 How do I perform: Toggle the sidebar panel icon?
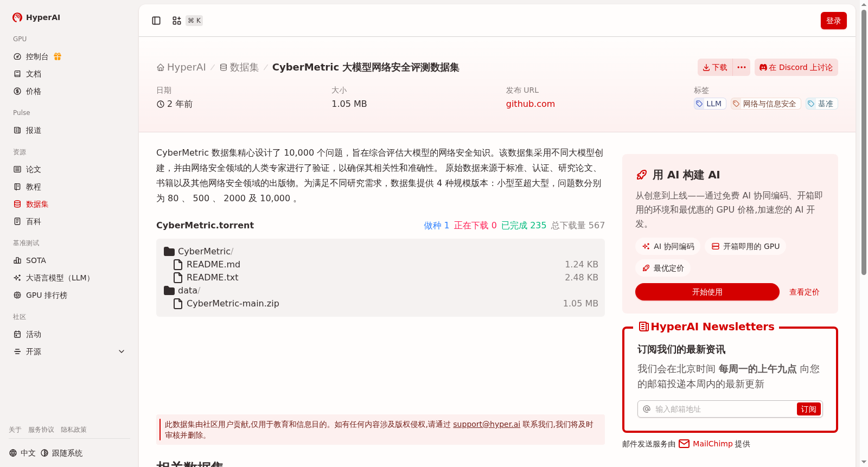click(156, 21)
